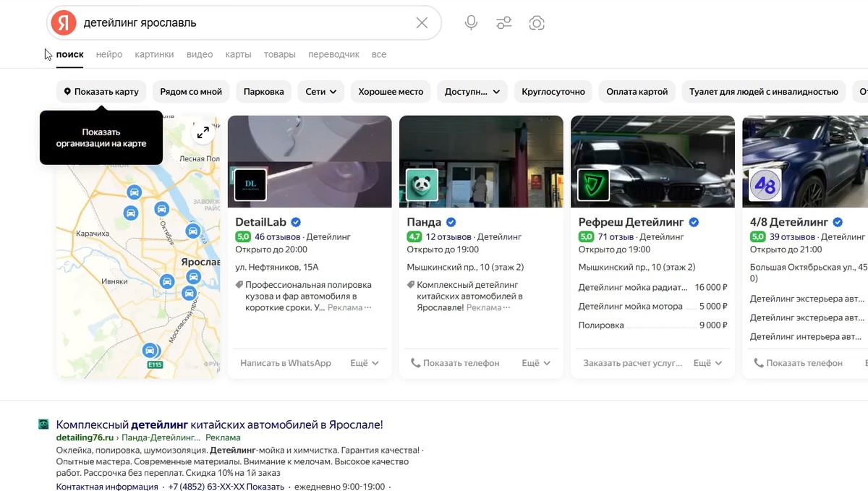Click the 4/8 Детейлинг round logo
The width and height of the screenshot is (868, 491).
point(765,184)
